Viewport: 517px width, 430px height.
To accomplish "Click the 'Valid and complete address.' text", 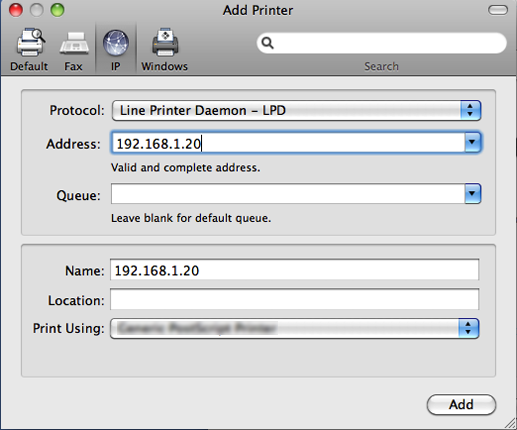I will pyautogui.click(x=185, y=167).
